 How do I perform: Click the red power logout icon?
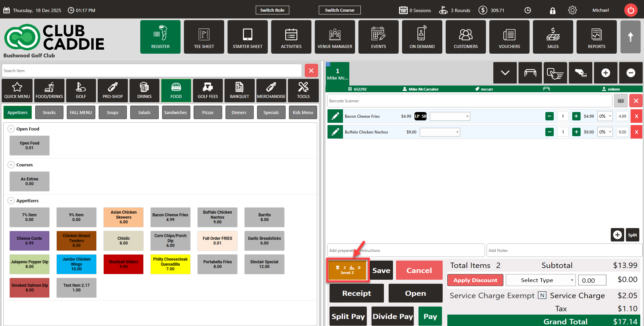pos(631,10)
